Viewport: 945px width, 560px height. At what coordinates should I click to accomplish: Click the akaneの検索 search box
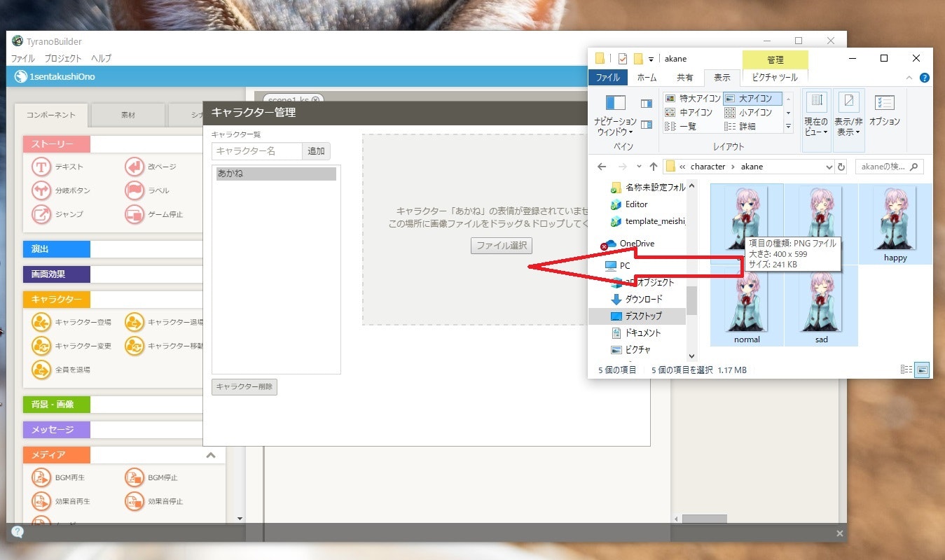coord(889,167)
